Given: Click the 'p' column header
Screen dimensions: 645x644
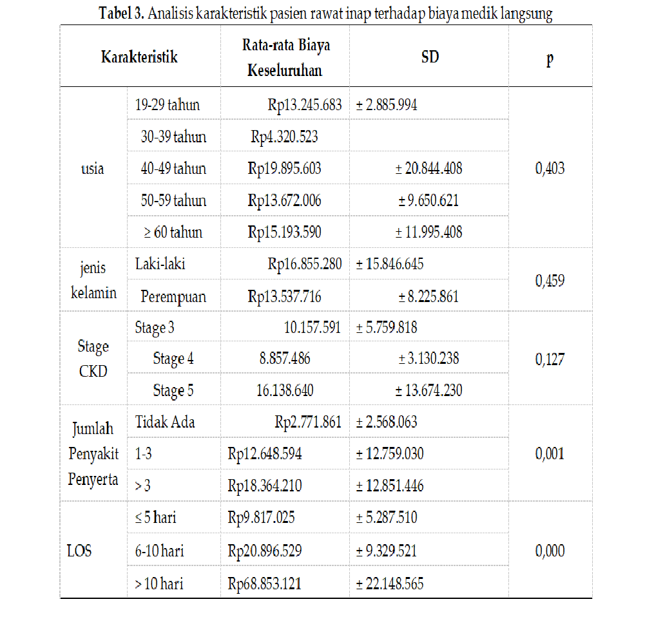Looking at the screenshot, I should click(x=550, y=59).
